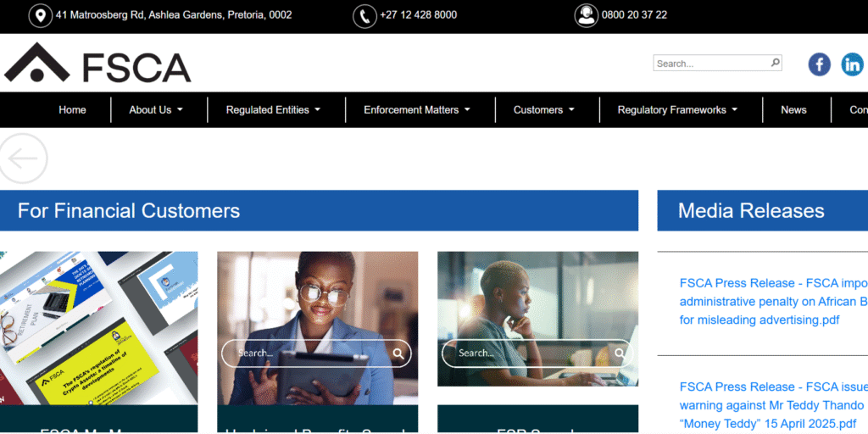
Task: Click magnifier on the tablet woman card search
Action: (x=398, y=353)
